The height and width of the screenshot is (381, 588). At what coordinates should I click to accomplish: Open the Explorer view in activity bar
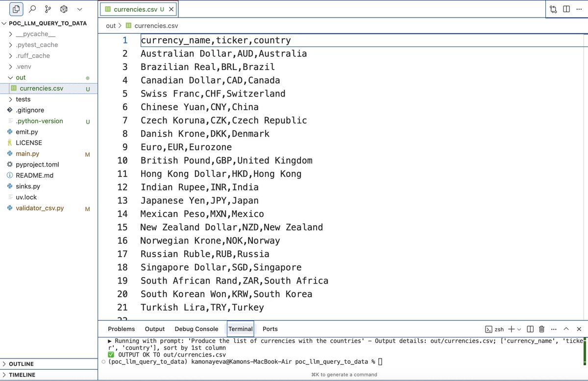click(x=16, y=9)
